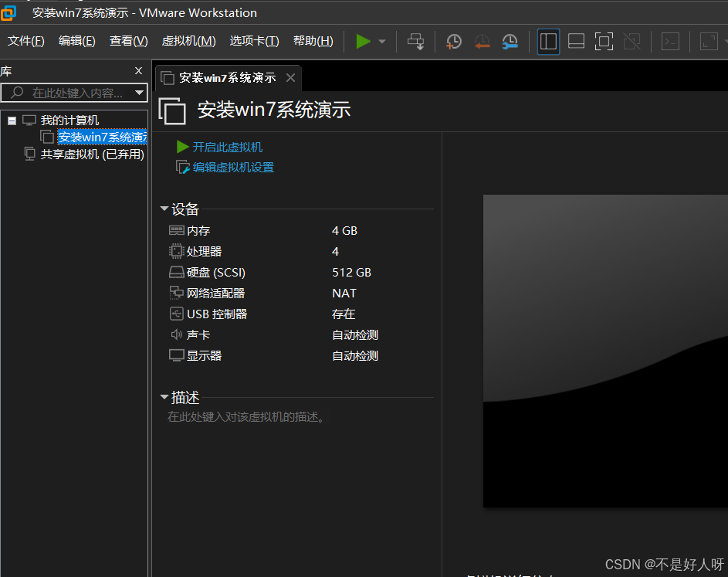This screenshot has height=577, width=728.
Task: Open the snapshot manager wrench-clock icon
Action: [510, 42]
